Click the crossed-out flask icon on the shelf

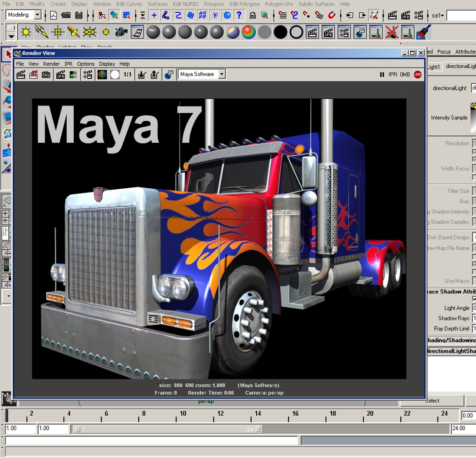point(392,32)
